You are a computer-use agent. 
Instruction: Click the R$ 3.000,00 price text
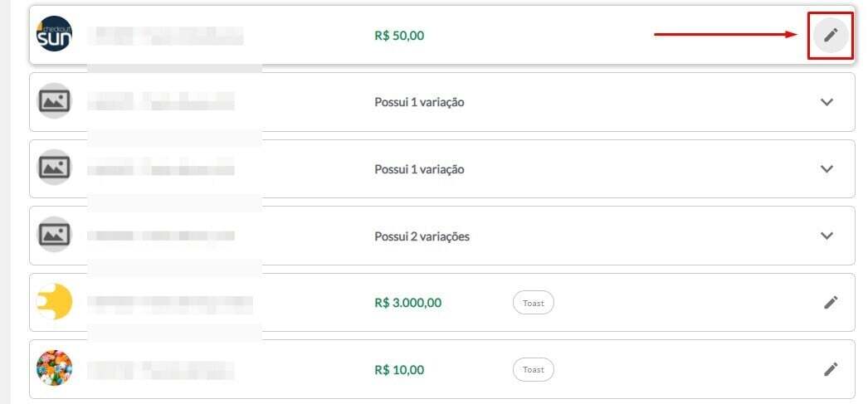tap(407, 303)
